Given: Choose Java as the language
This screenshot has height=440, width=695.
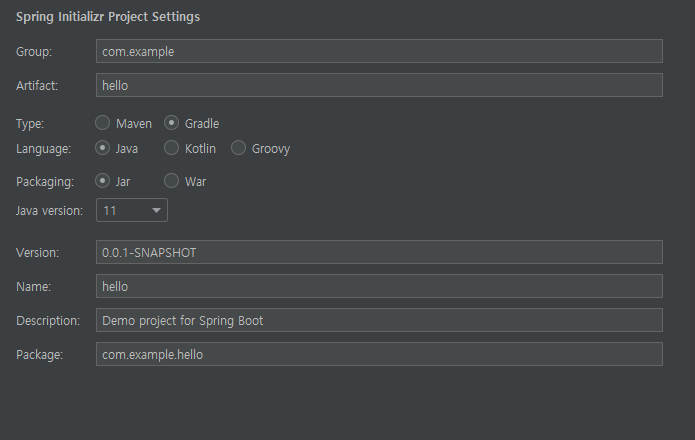Looking at the screenshot, I should pos(103,148).
